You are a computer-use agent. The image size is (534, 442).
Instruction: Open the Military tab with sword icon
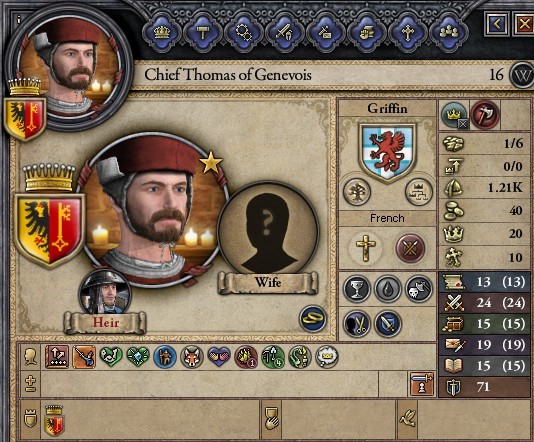pos(285,33)
